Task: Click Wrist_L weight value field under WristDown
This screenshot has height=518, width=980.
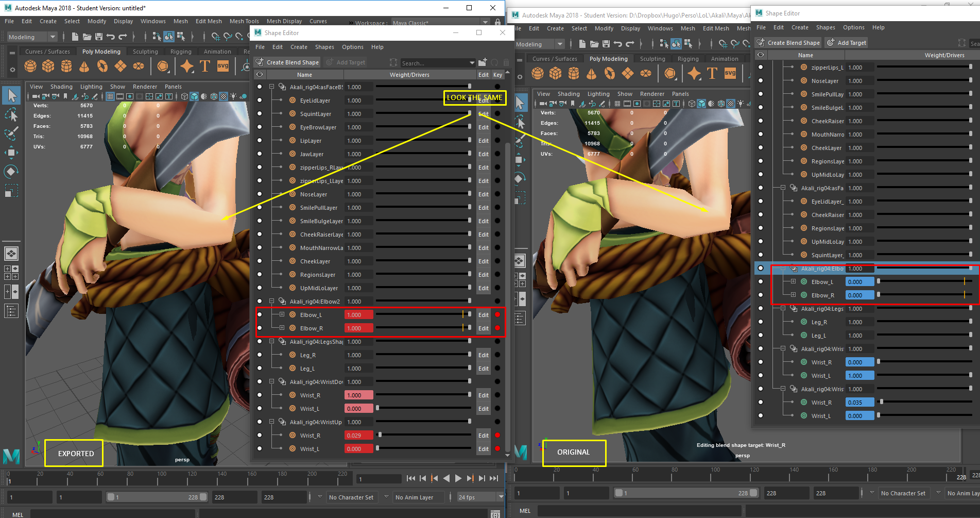Action: click(x=358, y=408)
